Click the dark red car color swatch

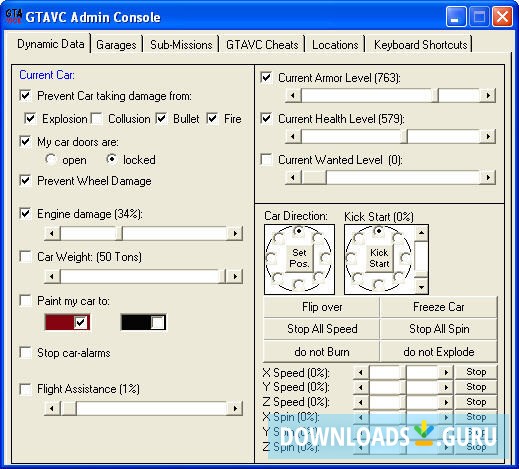(67, 322)
